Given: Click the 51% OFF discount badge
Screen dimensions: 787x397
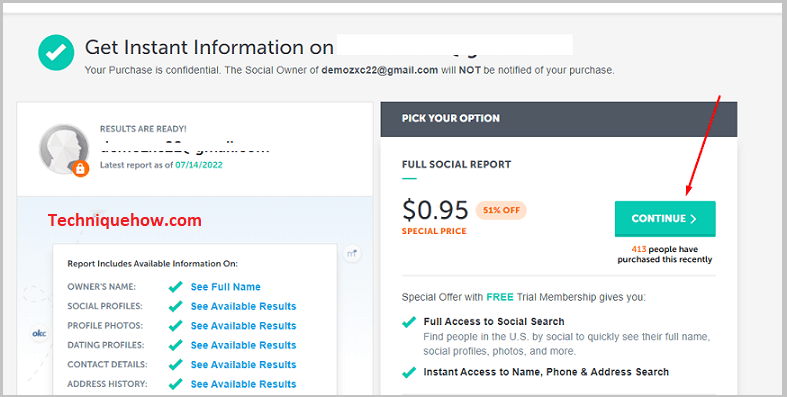Looking at the screenshot, I should (501, 210).
